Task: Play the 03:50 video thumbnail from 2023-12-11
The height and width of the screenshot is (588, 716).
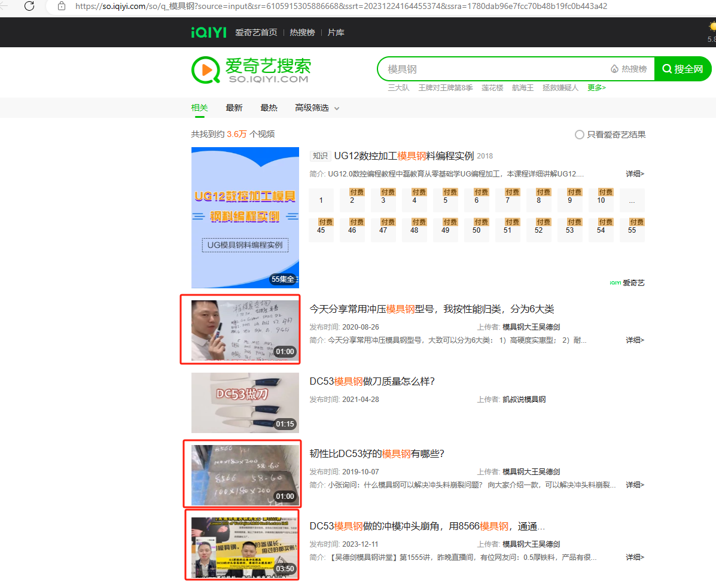Action: coord(245,547)
